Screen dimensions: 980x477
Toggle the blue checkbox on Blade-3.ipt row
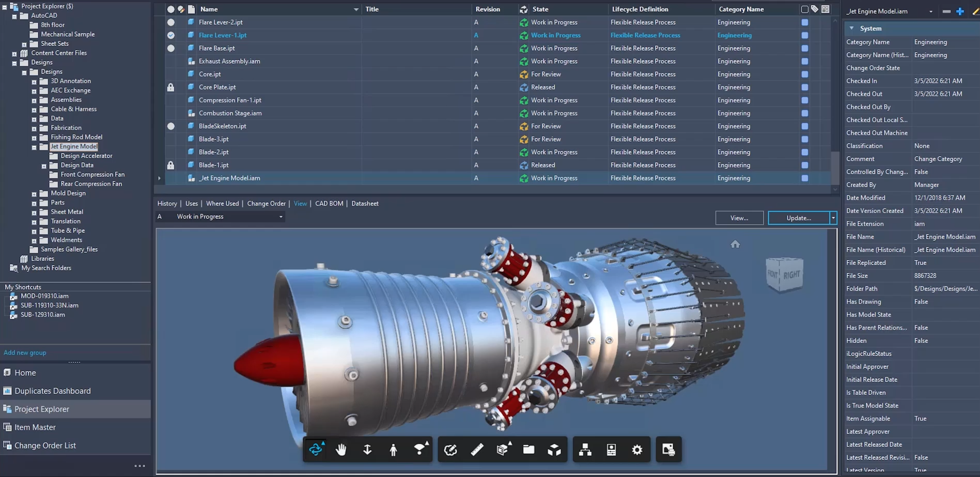click(x=804, y=139)
